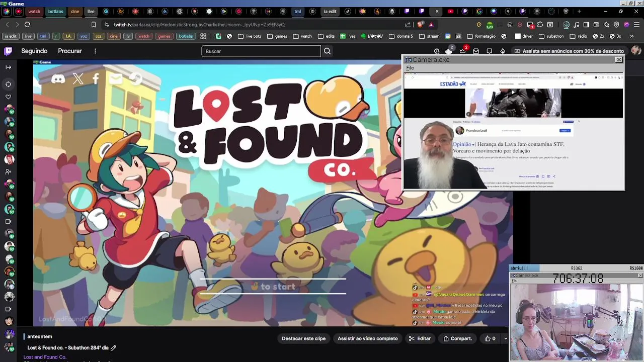Like the clip with thumbs up
This screenshot has width=644, height=362.
pos(490,338)
